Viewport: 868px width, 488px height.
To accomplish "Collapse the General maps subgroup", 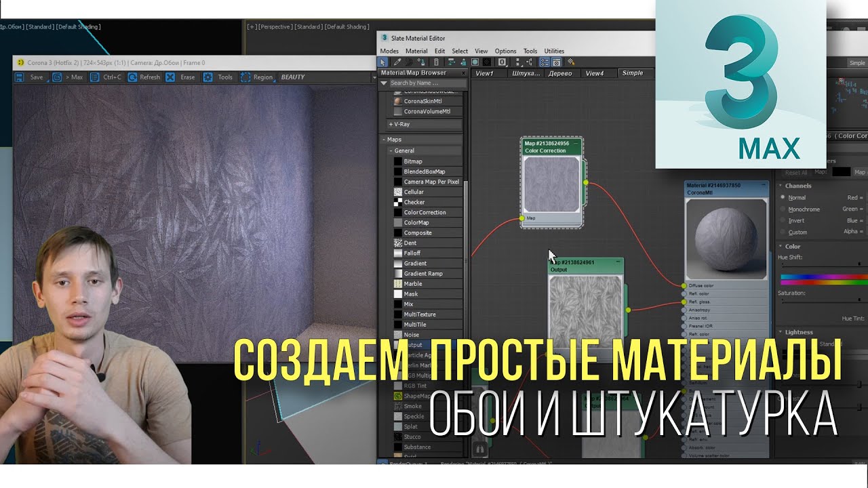I will 391,150.
